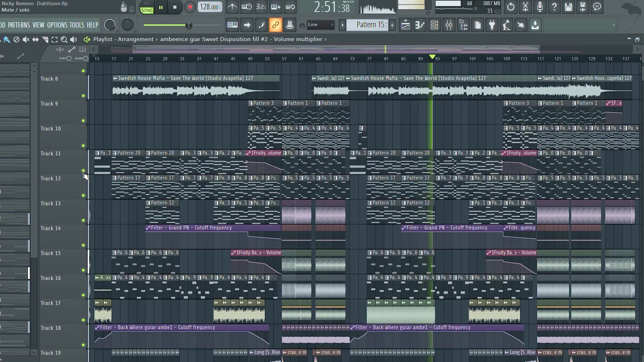Pause playback
This screenshot has width=644, height=362.
coord(161,7)
